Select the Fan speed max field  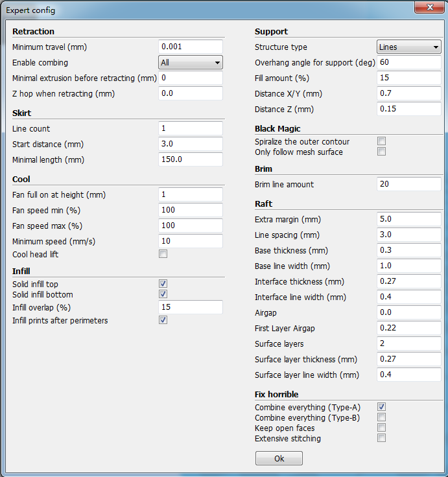(191, 226)
